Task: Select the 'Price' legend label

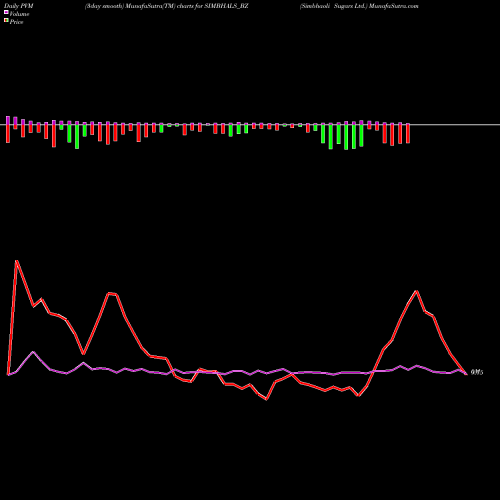Action: [16, 22]
